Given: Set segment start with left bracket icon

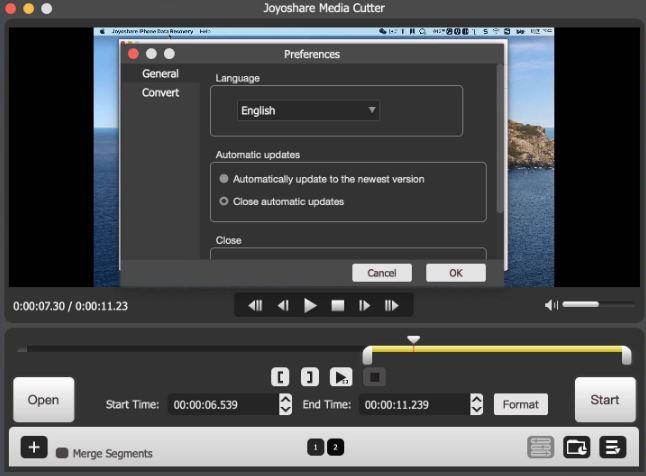Looking at the screenshot, I should tap(280, 377).
